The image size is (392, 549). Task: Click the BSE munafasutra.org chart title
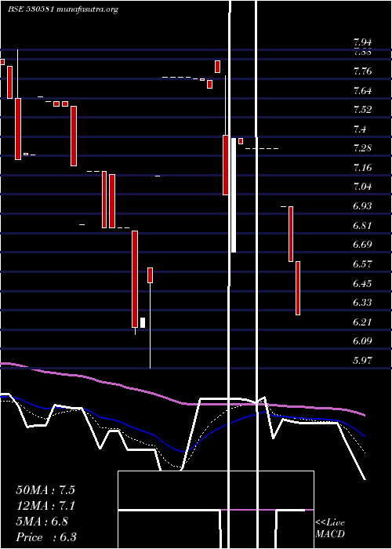(x=63, y=9)
